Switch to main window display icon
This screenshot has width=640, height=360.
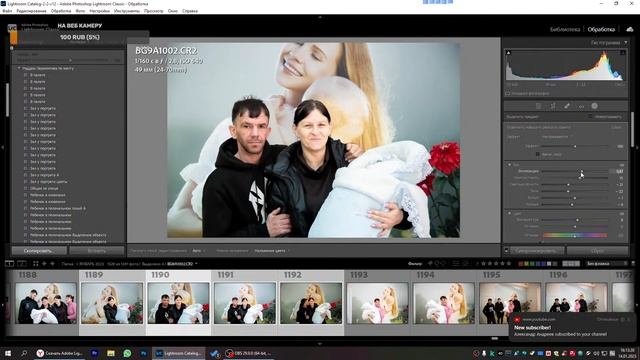(9, 264)
